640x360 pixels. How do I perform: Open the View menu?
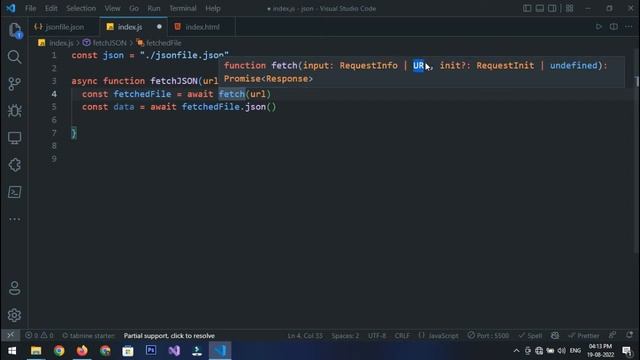[112, 8]
